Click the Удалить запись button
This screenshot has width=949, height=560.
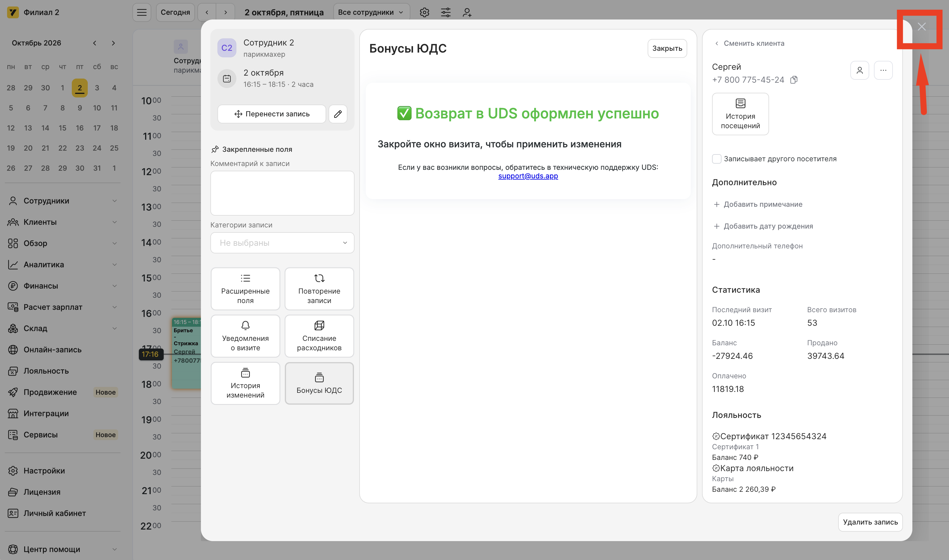tap(870, 522)
